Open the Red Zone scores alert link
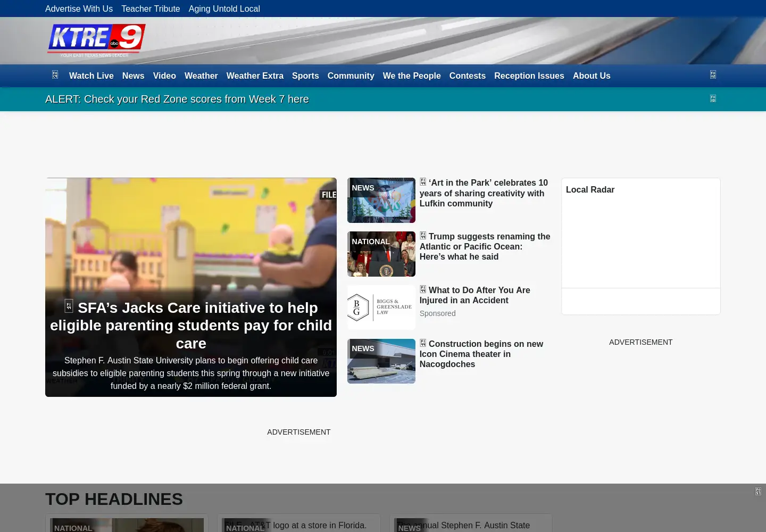The image size is (766, 532). [177, 99]
